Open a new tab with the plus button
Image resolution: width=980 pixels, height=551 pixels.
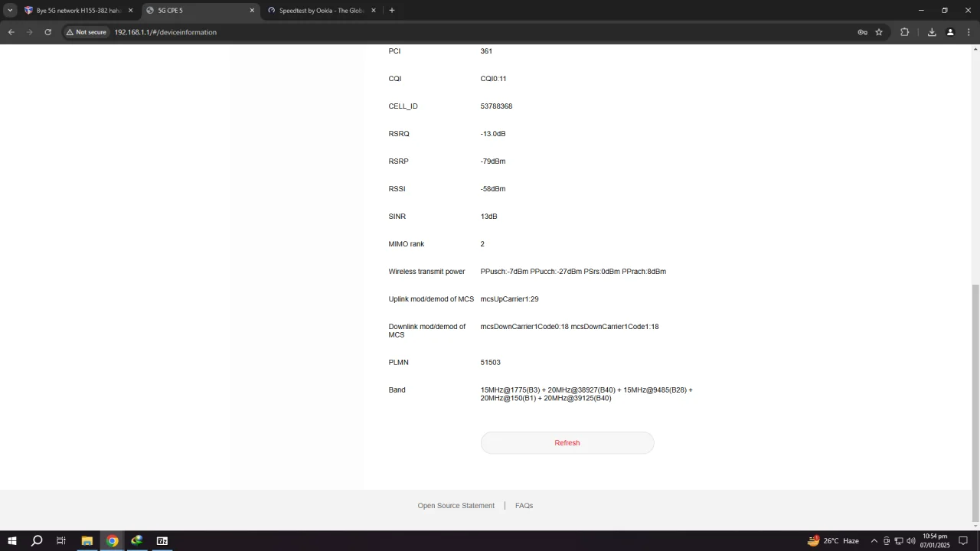tap(391, 11)
